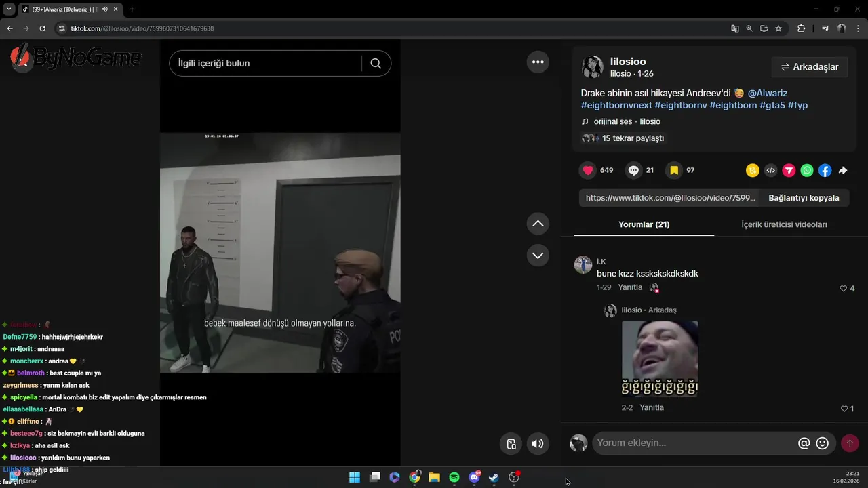Share the video to WhatsApp
Image resolution: width=868 pixels, height=488 pixels.
(806, 171)
